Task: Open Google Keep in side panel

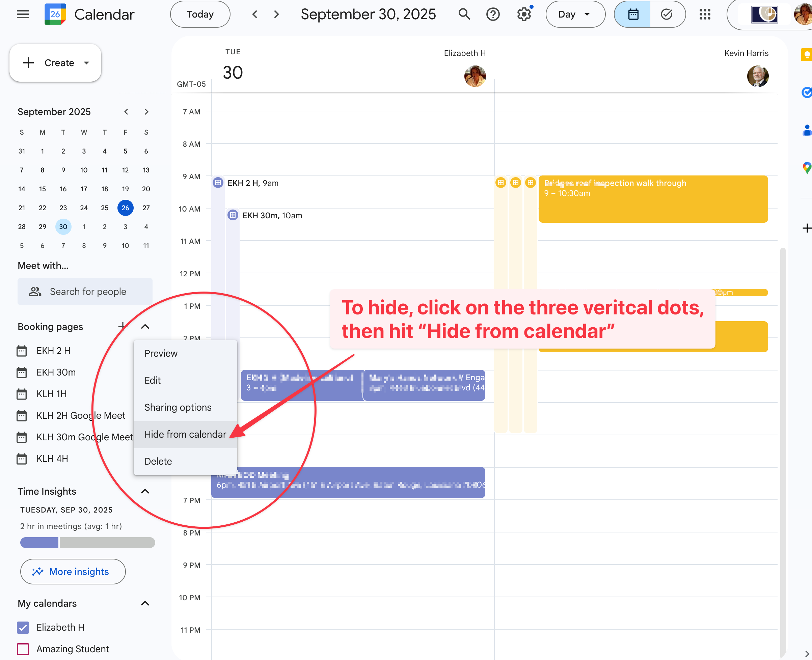Action: (806, 55)
